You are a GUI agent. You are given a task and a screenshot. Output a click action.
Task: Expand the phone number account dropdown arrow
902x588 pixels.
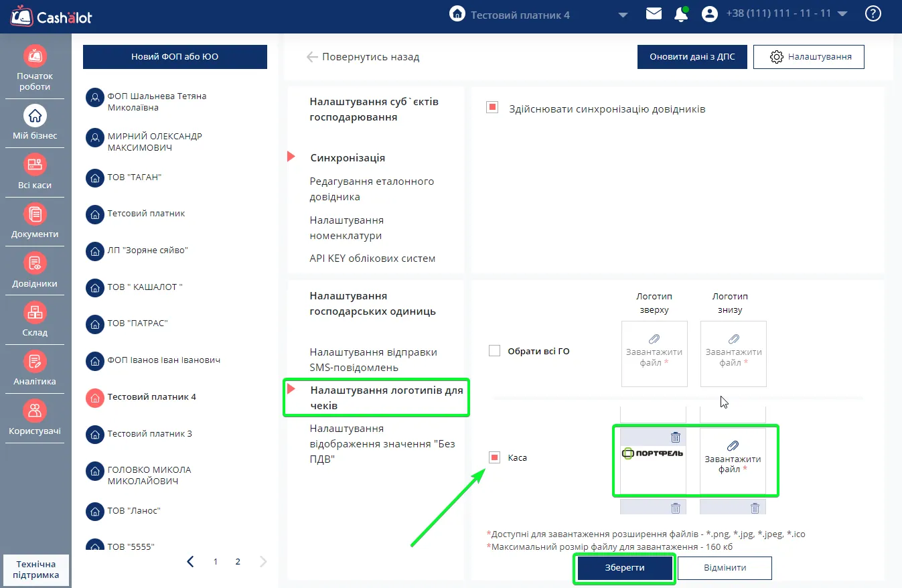pyautogui.click(x=842, y=14)
